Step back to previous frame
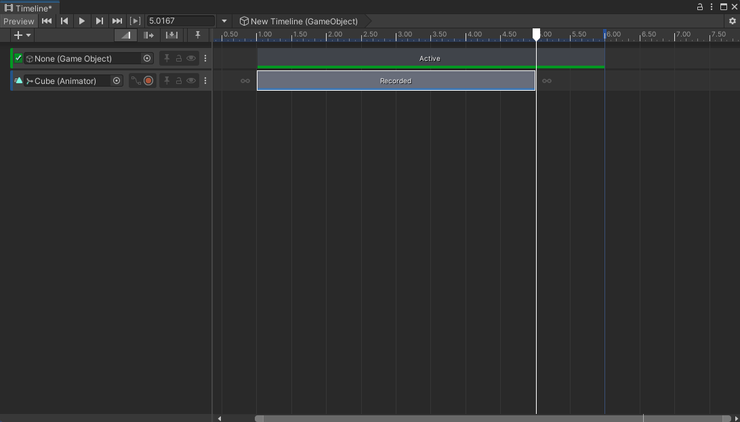The image size is (740, 422). click(64, 21)
